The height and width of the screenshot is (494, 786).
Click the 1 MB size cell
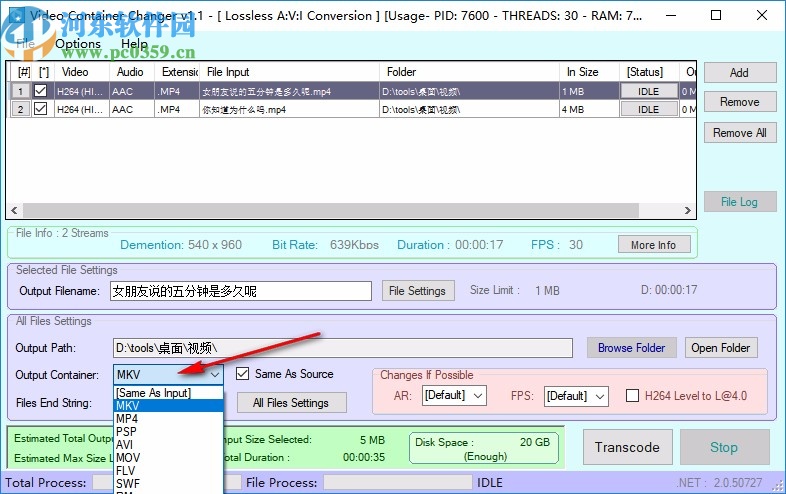590,91
